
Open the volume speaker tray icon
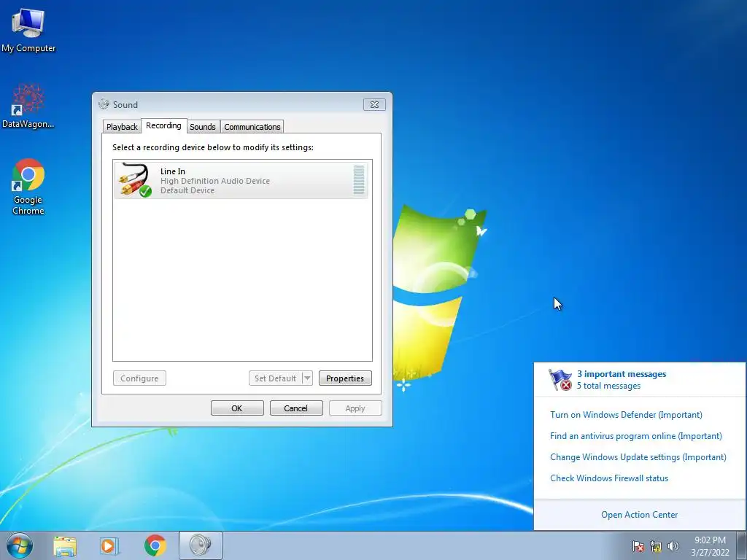click(x=673, y=546)
